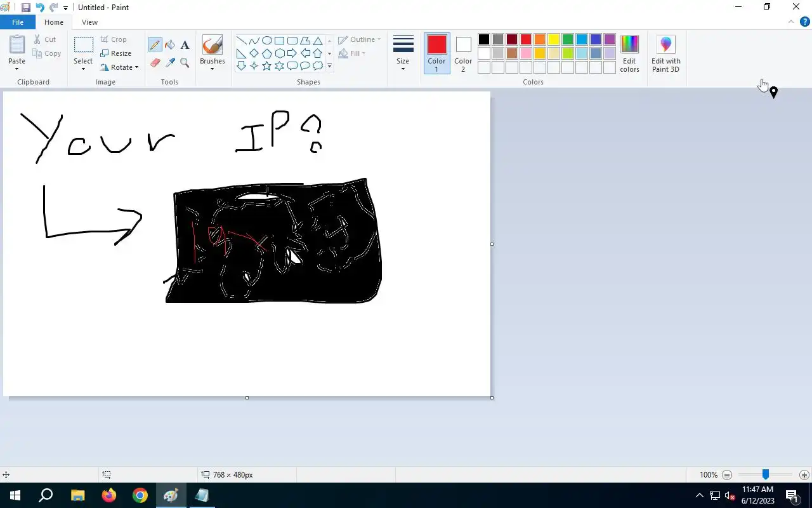Image resolution: width=812 pixels, height=508 pixels.
Task: Pick the Five-point star shape
Action: tap(266, 66)
